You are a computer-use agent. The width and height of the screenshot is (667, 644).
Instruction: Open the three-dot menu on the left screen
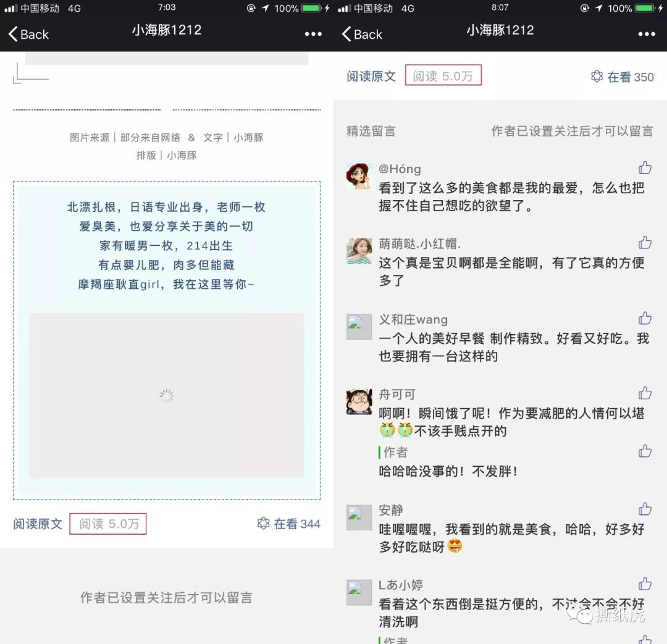tap(313, 35)
